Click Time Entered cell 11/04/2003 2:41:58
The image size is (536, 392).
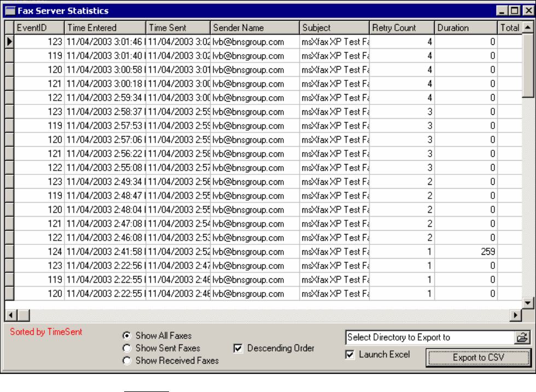point(105,251)
